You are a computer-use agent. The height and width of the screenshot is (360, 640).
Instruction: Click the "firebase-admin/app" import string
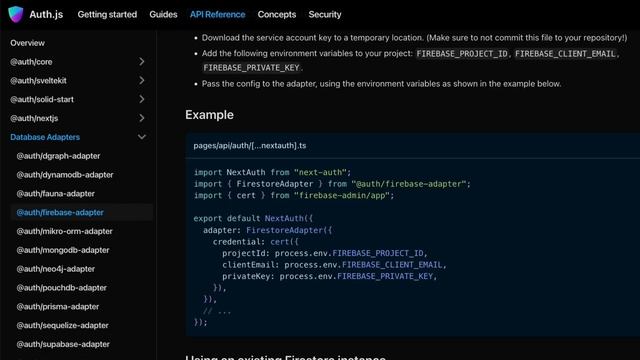[342, 196]
